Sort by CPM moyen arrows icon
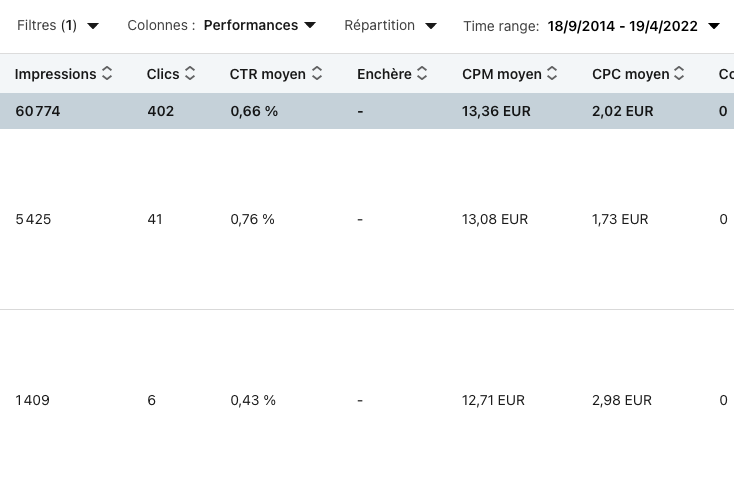 [552, 74]
